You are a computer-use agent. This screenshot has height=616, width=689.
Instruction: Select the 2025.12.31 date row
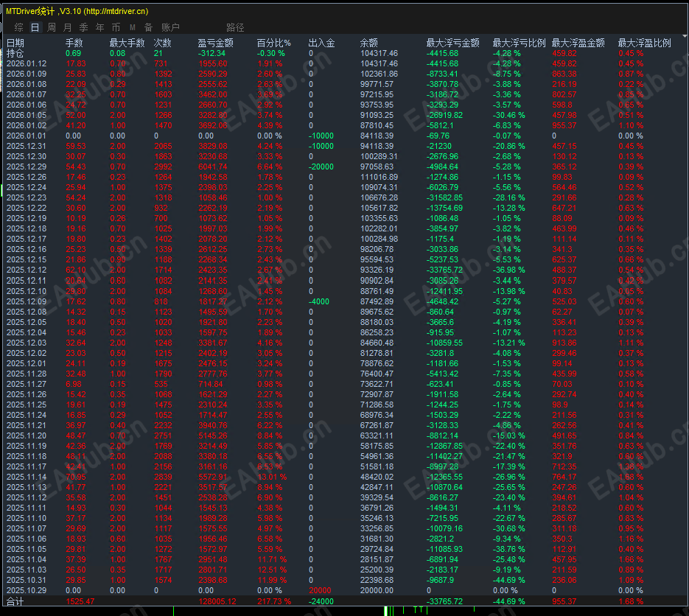coord(27,146)
